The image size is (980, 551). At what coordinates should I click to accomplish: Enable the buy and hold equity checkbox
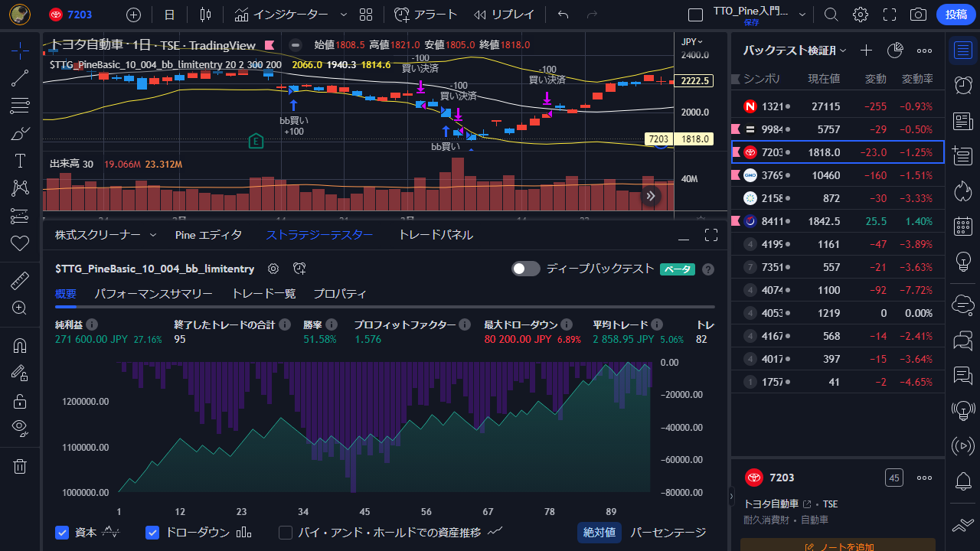pyautogui.click(x=286, y=533)
